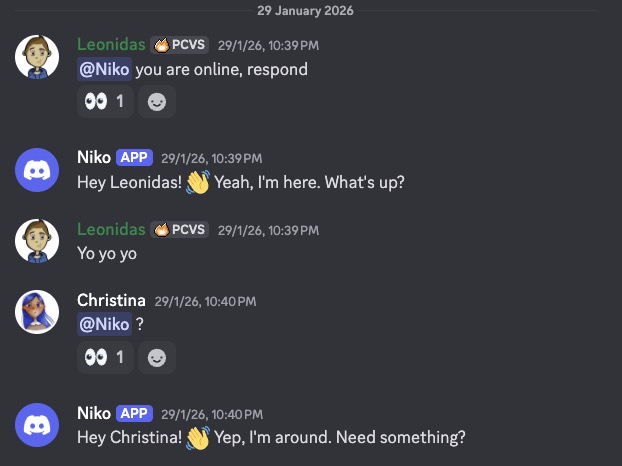Open Christina's profile from her username
The image size is (622, 466).
111,300
